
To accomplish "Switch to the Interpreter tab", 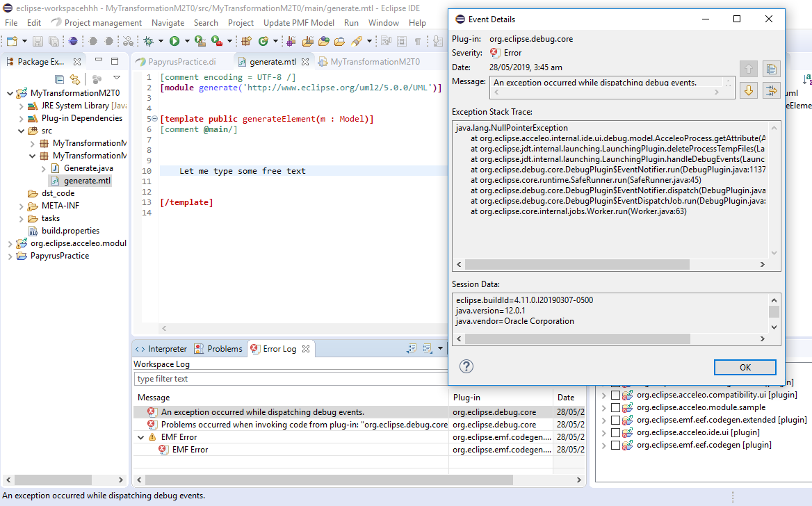I will pos(161,349).
